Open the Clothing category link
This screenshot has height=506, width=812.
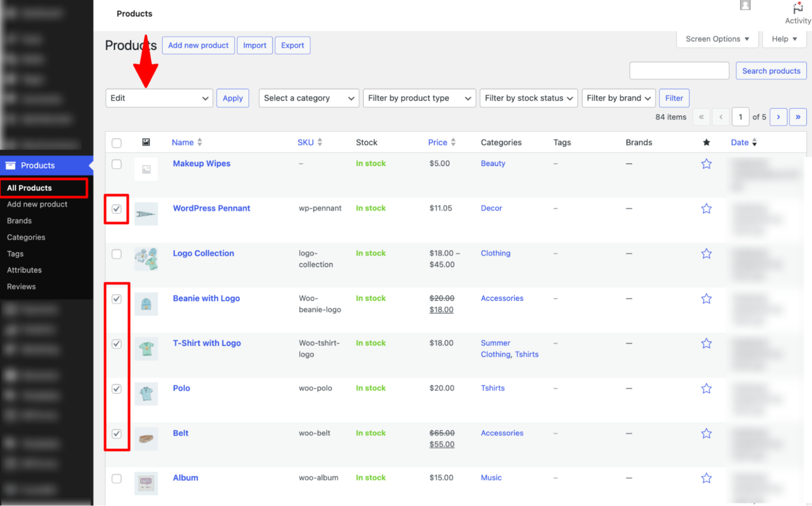tap(495, 253)
